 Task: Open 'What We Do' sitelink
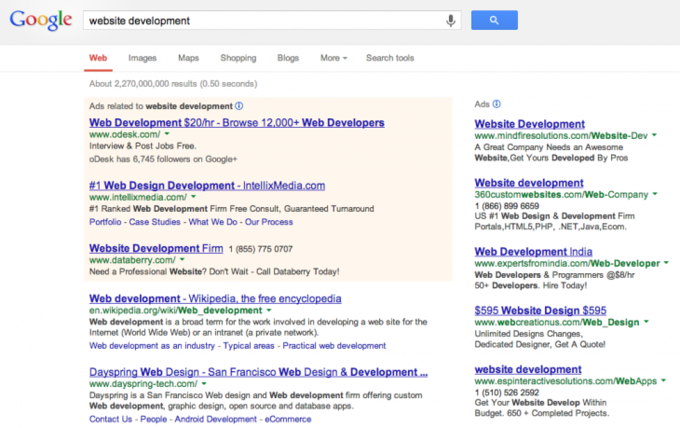[x=213, y=222]
